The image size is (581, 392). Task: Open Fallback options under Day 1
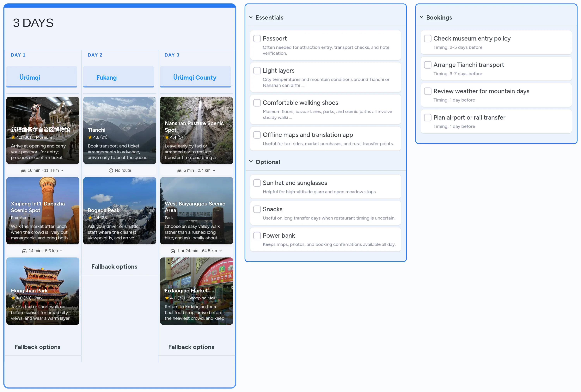(38, 347)
